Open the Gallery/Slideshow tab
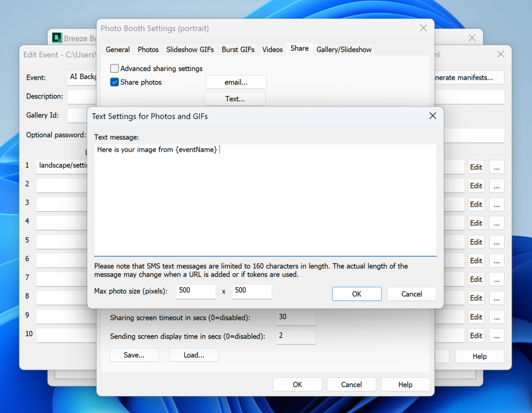The image size is (532, 413). coord(344,50)
